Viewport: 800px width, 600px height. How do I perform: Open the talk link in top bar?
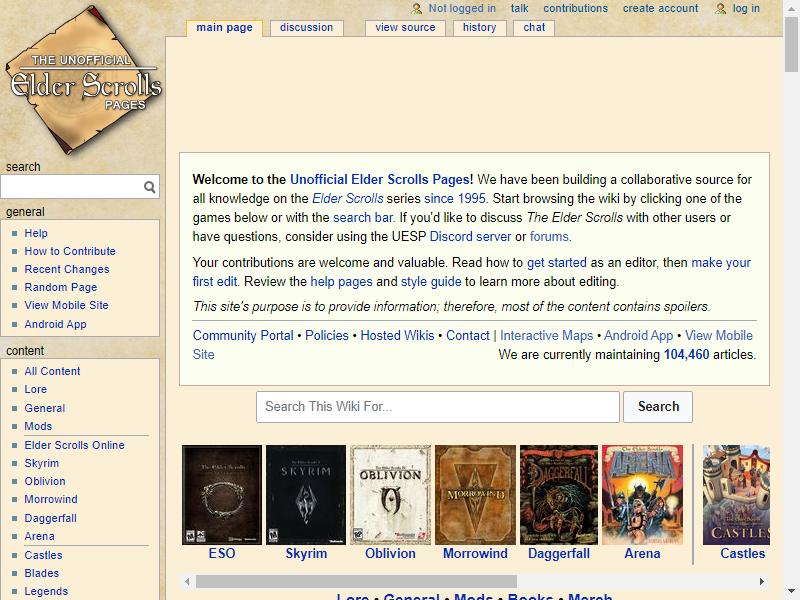519,9
